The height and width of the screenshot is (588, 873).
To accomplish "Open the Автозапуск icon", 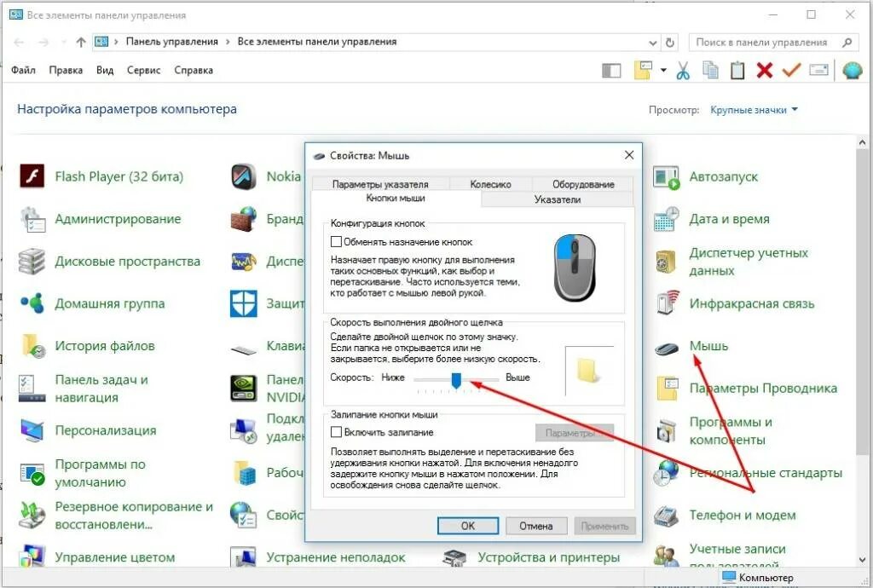I will tap(667, 178).
